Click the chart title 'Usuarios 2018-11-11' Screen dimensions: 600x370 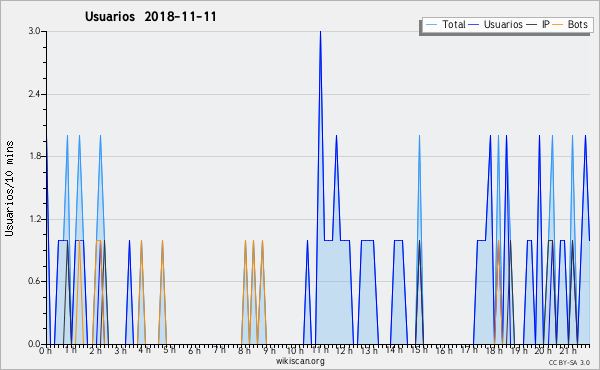[151, 16]
